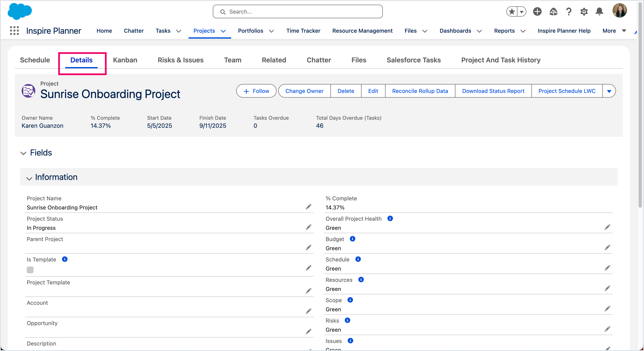Edit the Scope field pencil
The image size is (644, 351).
coord(607,309)
